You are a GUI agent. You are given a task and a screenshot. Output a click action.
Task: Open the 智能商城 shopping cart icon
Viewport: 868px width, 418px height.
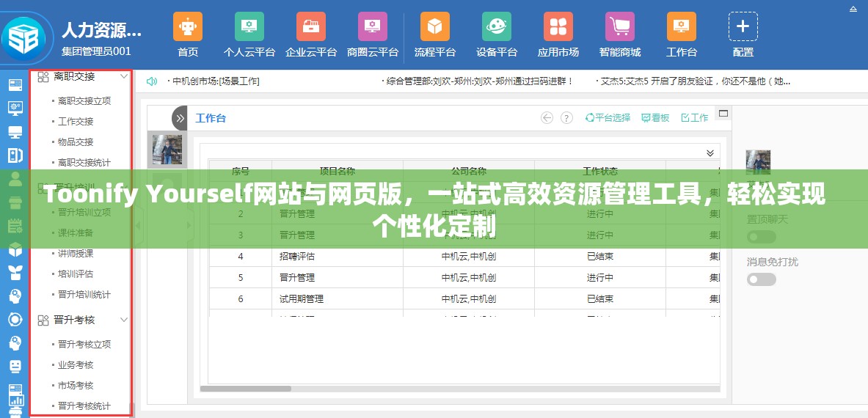pyautogui.click(x=619, y=26)
